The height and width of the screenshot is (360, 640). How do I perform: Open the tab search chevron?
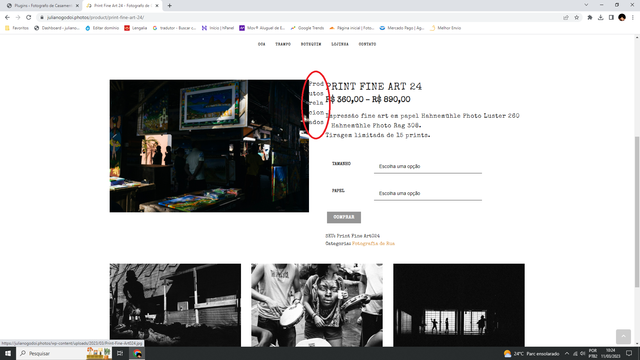coord(586,5)
